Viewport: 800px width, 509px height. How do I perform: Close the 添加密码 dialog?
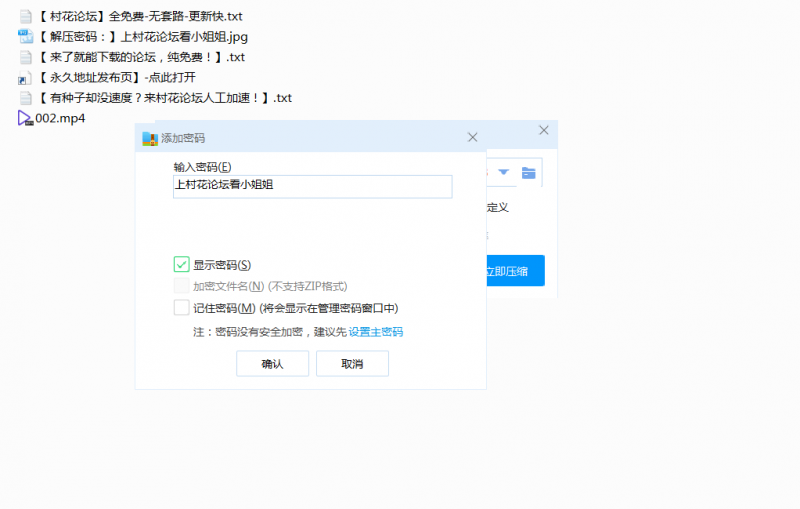point(472,138)
